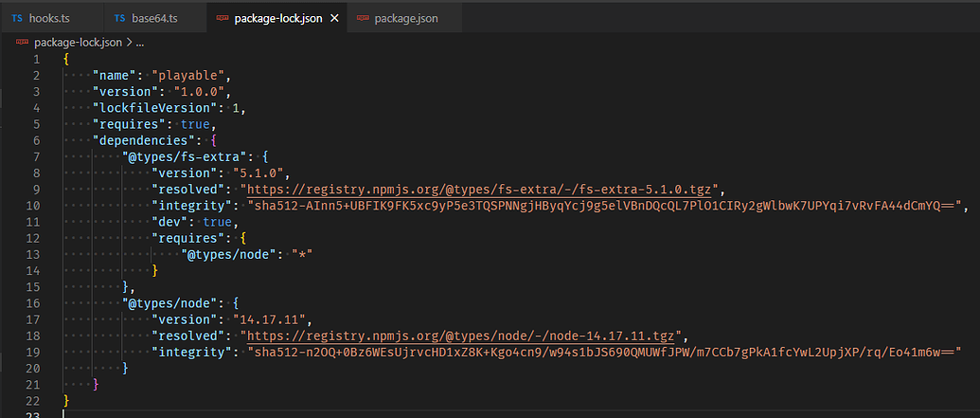Open the node-14.17.11.tgz registry URL
980x418 pixels.
pos(461,335)
